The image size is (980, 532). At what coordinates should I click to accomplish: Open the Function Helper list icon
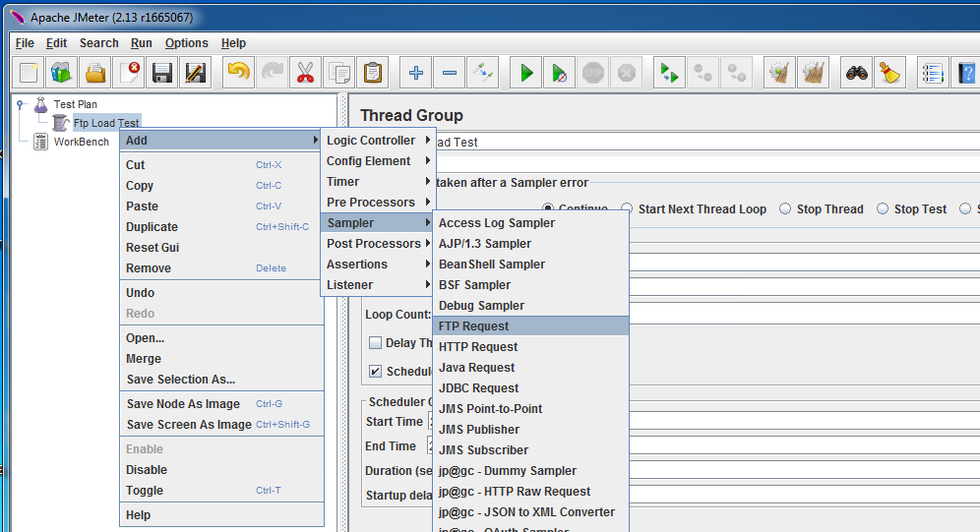933,73
